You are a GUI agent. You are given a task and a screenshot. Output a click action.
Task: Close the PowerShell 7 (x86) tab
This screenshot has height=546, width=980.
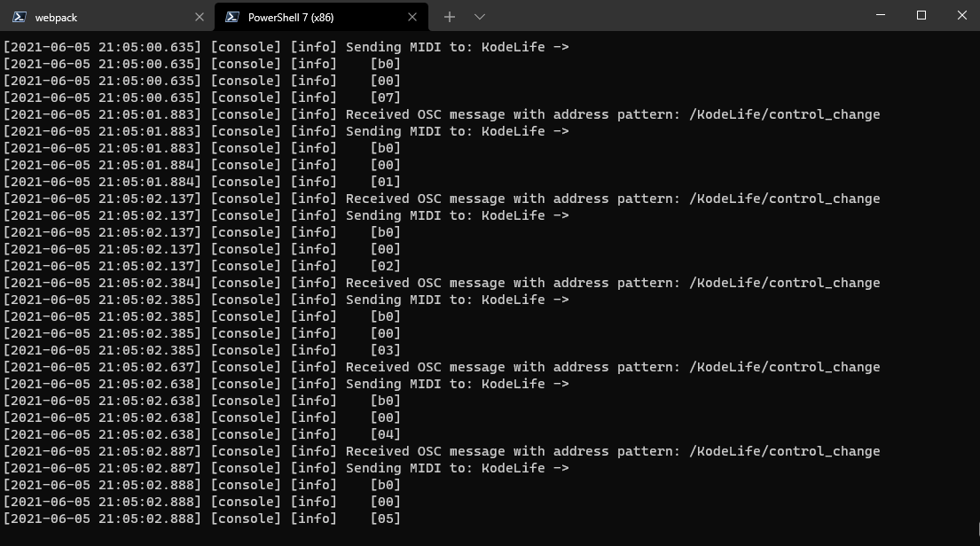pos(412,17)
